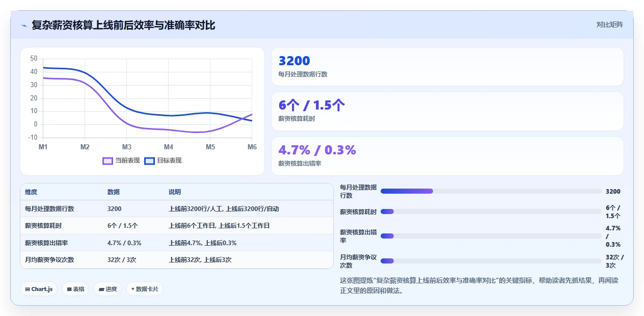Click the M3 axis label

[127, 147]
